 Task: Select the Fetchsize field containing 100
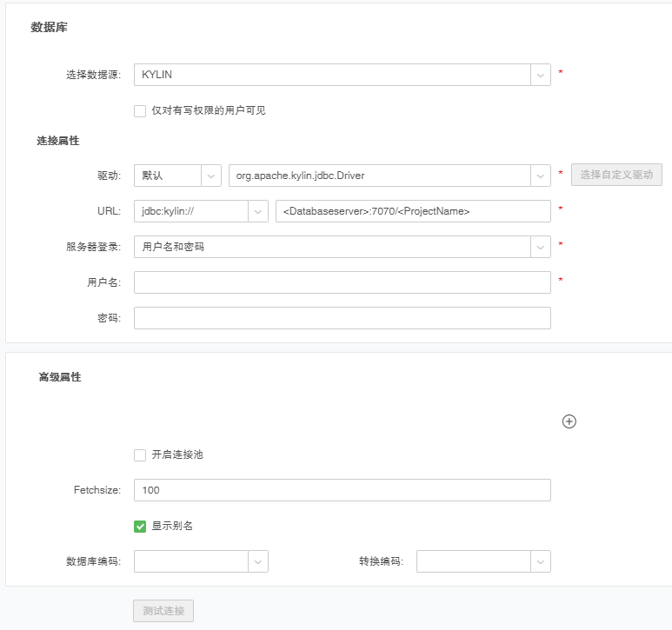[342, 490]
